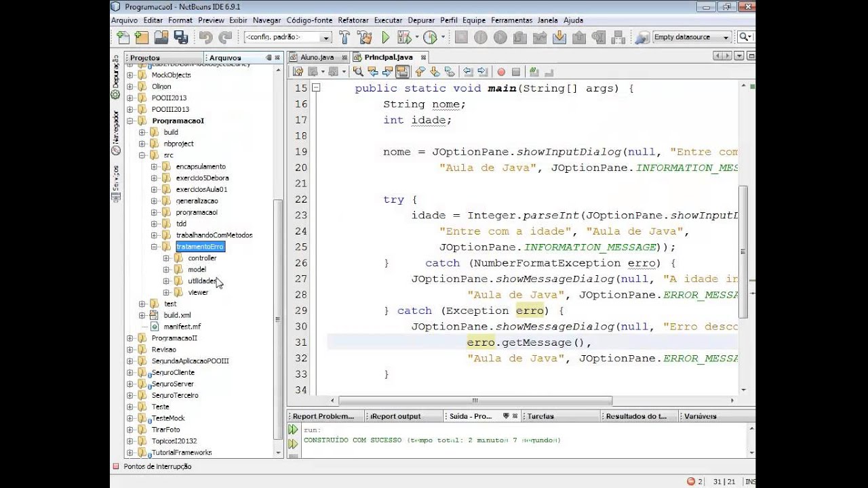
Task: Open Debug Main Project dropdown arrow
Action: click(416, 37)
